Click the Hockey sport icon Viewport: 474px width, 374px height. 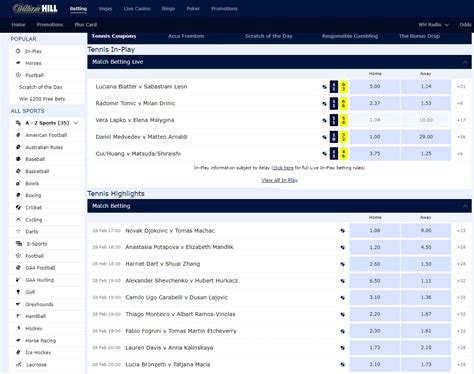(18, 328)
